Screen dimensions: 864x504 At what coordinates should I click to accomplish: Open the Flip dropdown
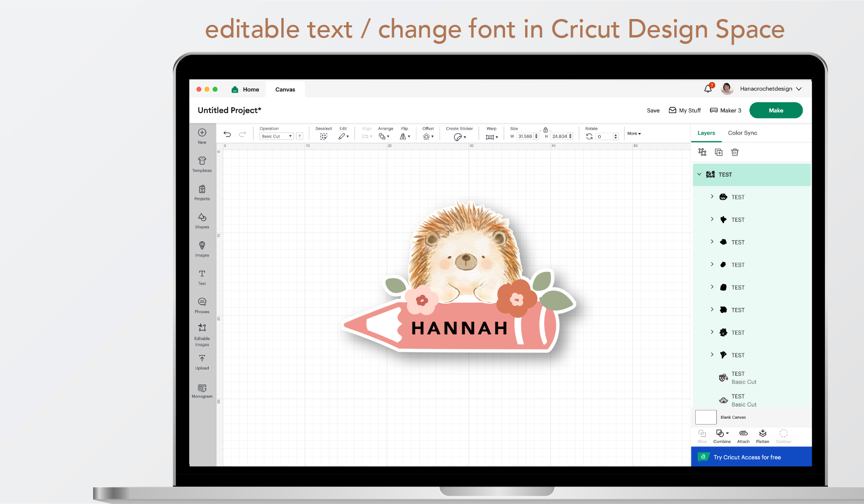tap(405, 136)
